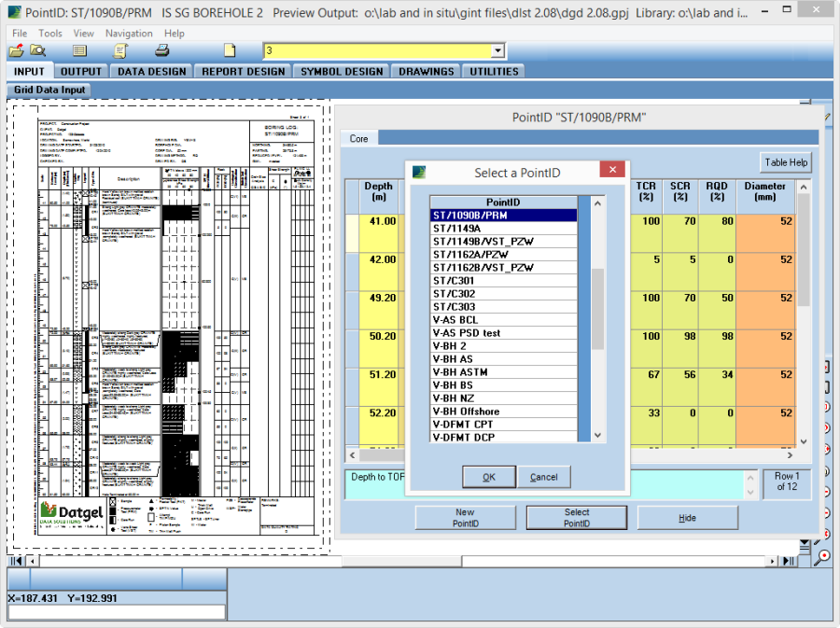Viewport: 840px width, 628px height.
Task: Click the scroll document toolbar icon
Action: tap(120, 50)
